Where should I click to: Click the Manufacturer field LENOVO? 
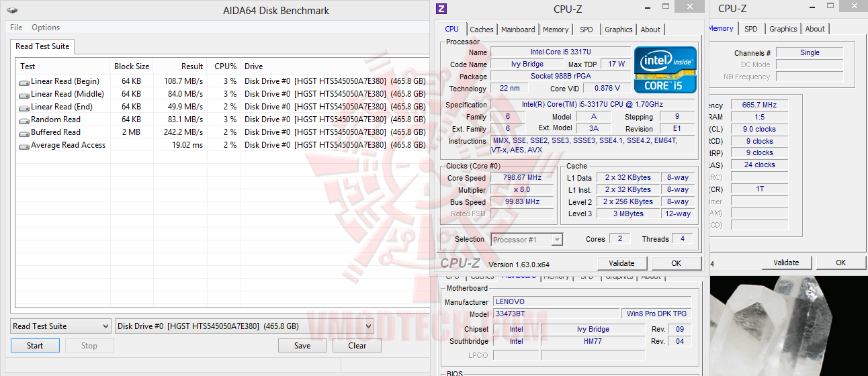(x=592, y=302)
